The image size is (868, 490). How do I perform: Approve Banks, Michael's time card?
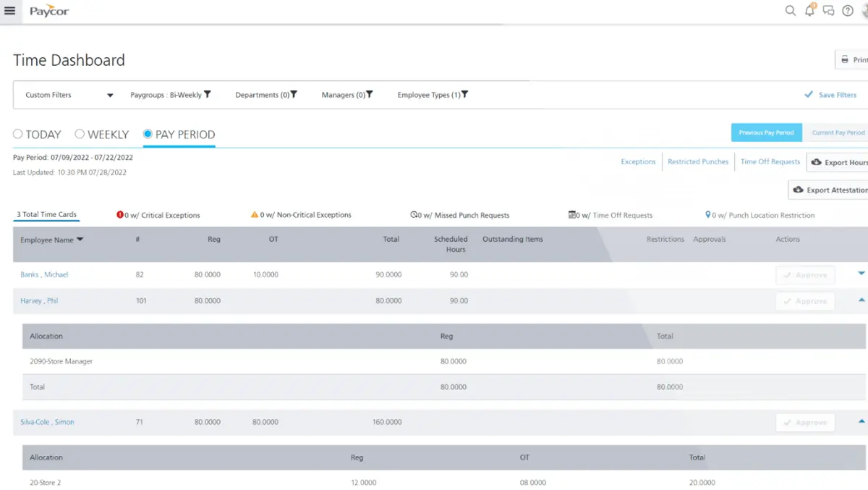pyautogui.click(x=805, y=275)
